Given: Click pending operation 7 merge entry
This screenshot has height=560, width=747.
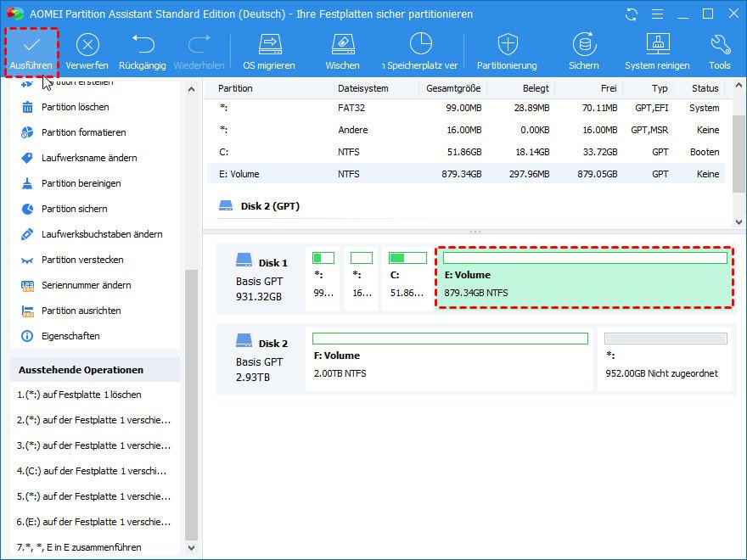Looking at the screenshot, I should [x=79, y=547].
